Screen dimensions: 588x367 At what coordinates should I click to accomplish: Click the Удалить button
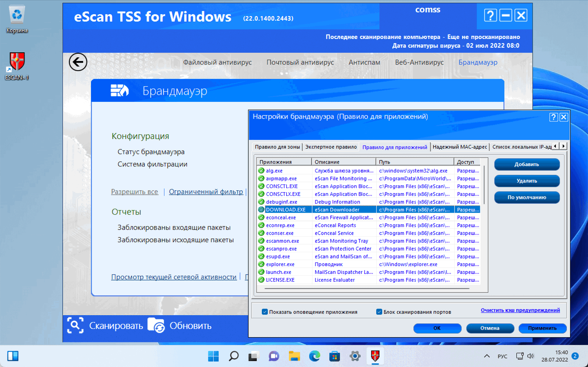[527, 181]
